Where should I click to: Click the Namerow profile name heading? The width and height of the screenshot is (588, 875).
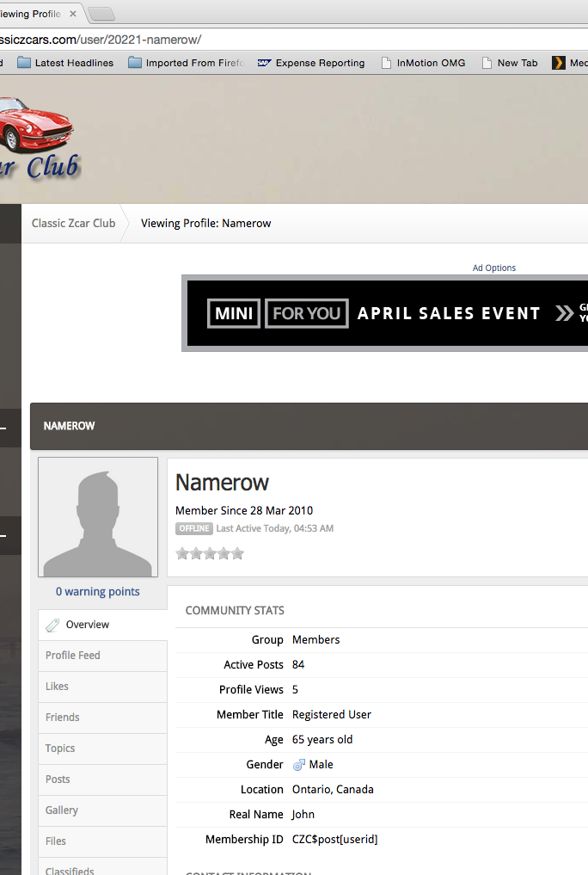(222, 483)
